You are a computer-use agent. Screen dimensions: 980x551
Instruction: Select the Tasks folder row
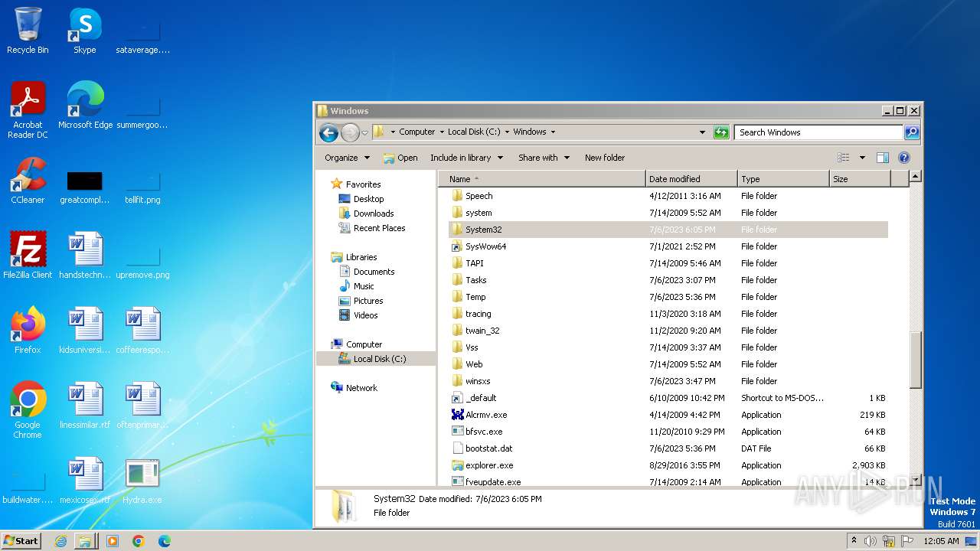click(668, 280)
